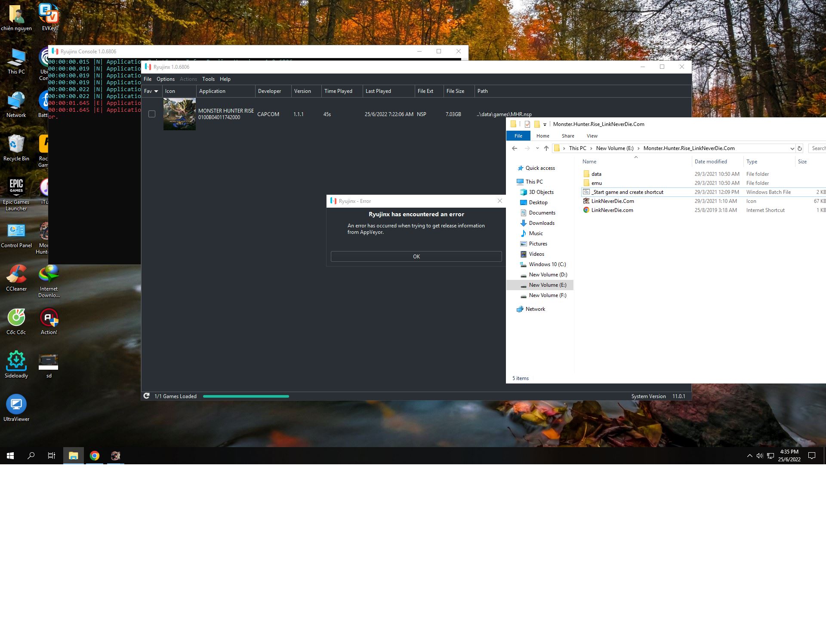Screen dimensions: 826x644
Task: Toggle favorite checkbox for Monster Hunter Rise
Action: (151, 114)
